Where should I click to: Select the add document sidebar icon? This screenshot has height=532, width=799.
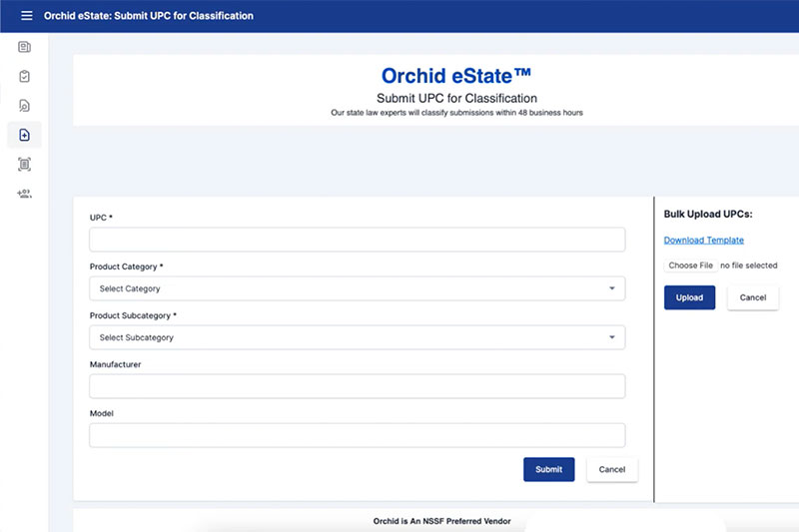24,135
